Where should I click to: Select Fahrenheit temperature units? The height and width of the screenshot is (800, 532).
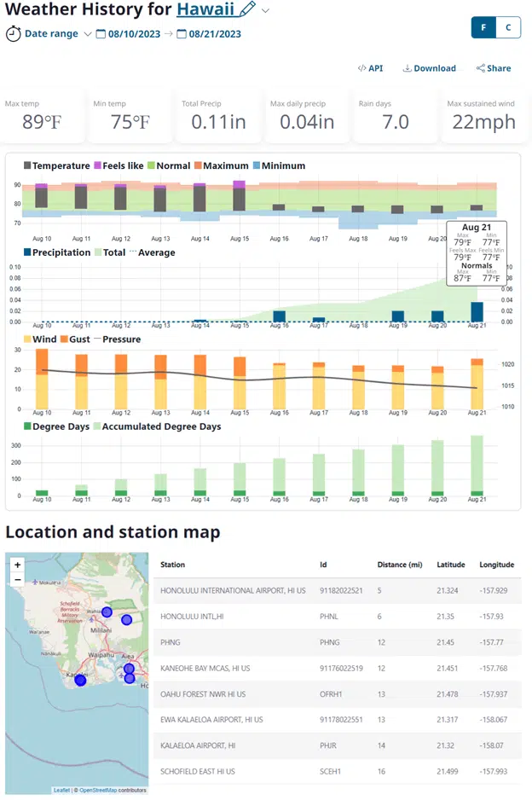483,27
